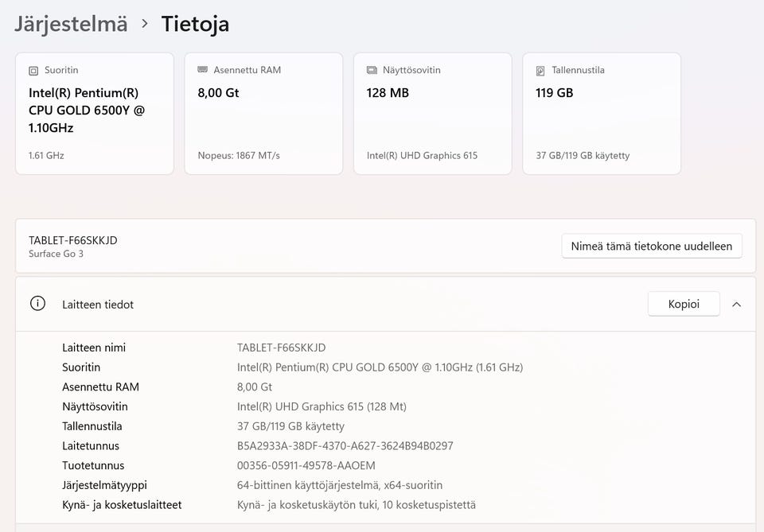The width and height of the screenshot is (764, 532).
Task: Select Näyttösovitin row value (128 Mt)
Action: point(322,407)
